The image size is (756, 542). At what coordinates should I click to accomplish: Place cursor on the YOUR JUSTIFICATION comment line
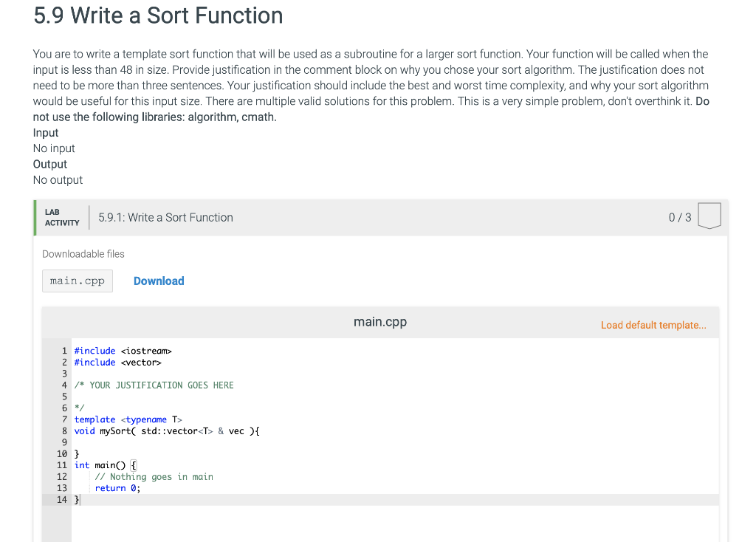(154, 385)
